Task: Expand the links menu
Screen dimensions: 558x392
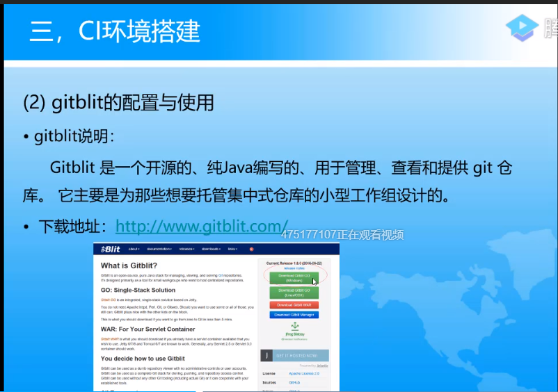Action: 232,249
